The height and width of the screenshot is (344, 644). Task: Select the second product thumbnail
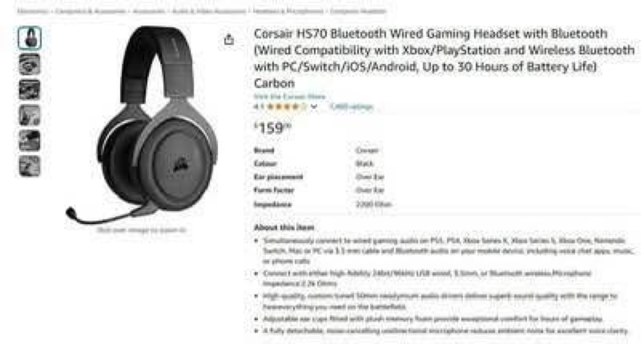point(30,64)
